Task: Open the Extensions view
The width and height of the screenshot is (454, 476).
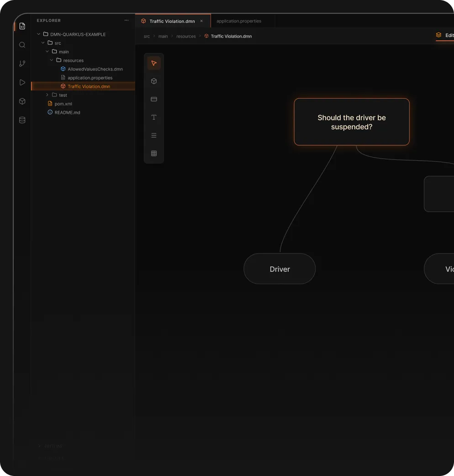Action: pyautogui.click(x=22, y=101)
